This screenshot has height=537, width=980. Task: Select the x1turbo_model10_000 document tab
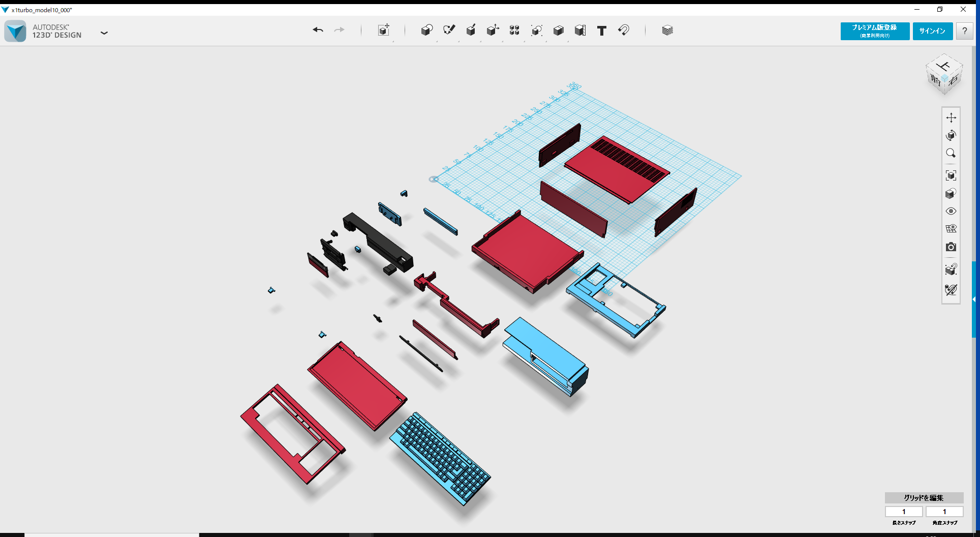(41, 9)
